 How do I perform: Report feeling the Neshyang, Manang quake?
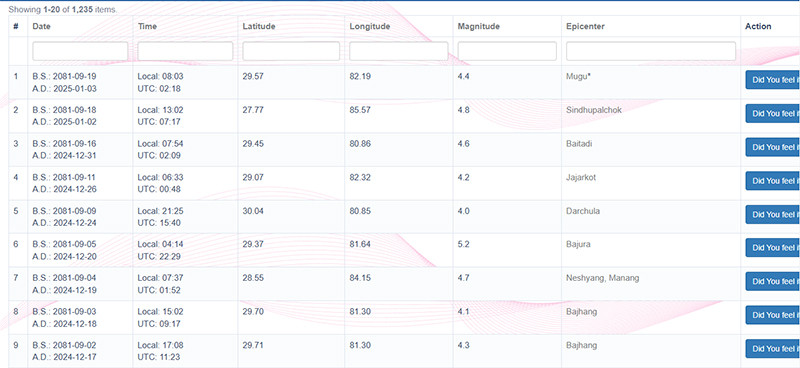(773, 281)
